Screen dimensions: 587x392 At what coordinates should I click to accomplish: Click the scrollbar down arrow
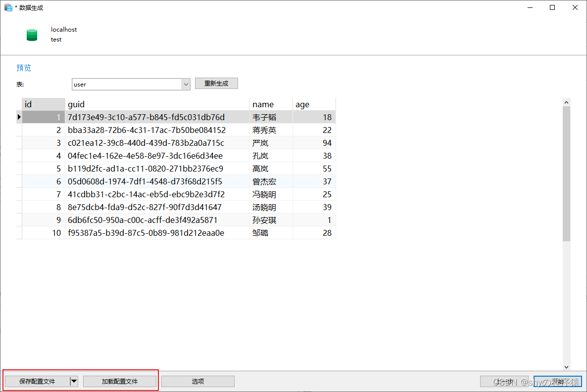point(566,367)
